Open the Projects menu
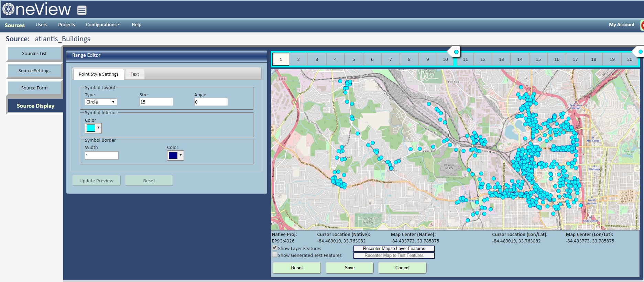Screen dimensions: 644x282 (66, 25)
